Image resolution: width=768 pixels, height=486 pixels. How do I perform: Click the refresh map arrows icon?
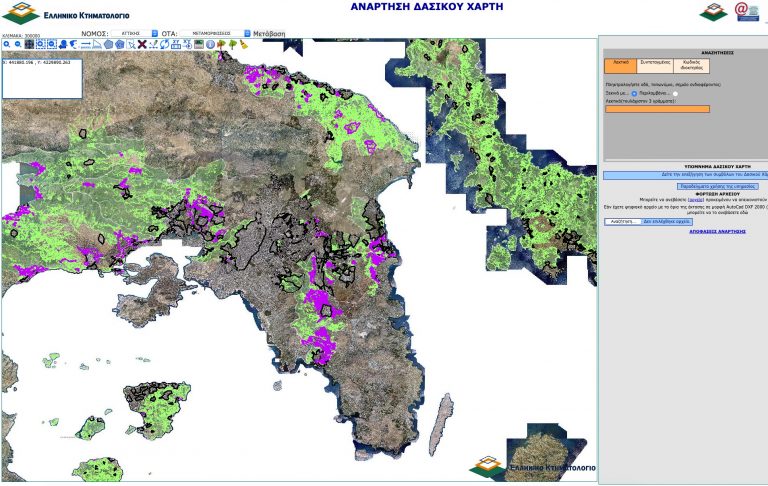click(x=165, y=44)
